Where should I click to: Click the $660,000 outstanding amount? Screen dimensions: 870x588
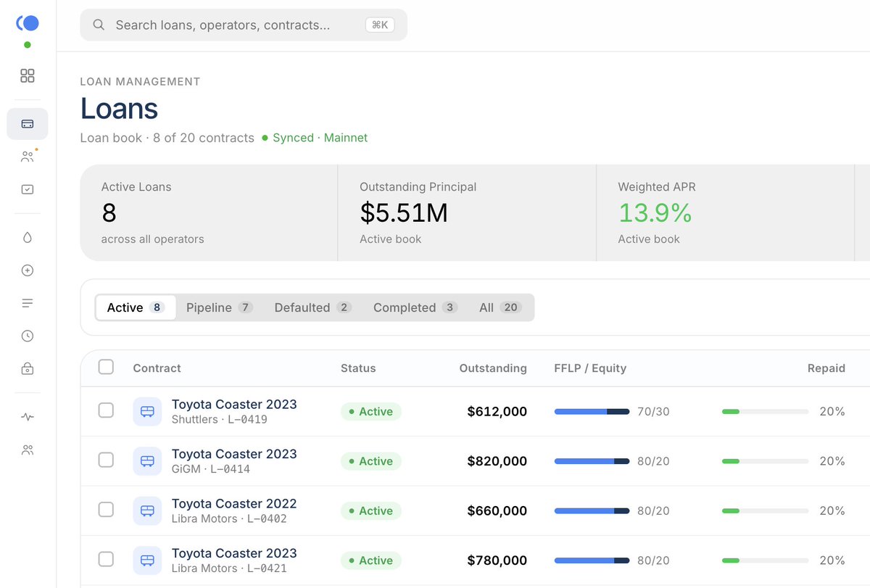497,510
